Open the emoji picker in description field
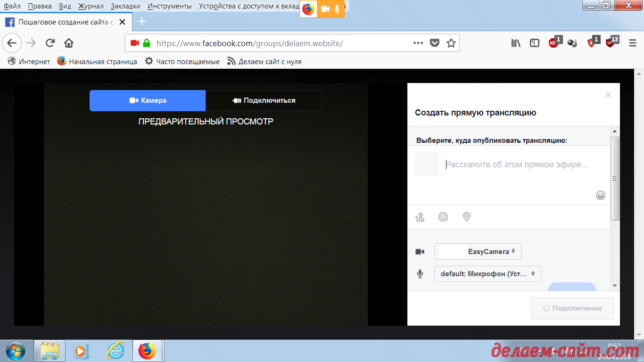 pos(600,195)
